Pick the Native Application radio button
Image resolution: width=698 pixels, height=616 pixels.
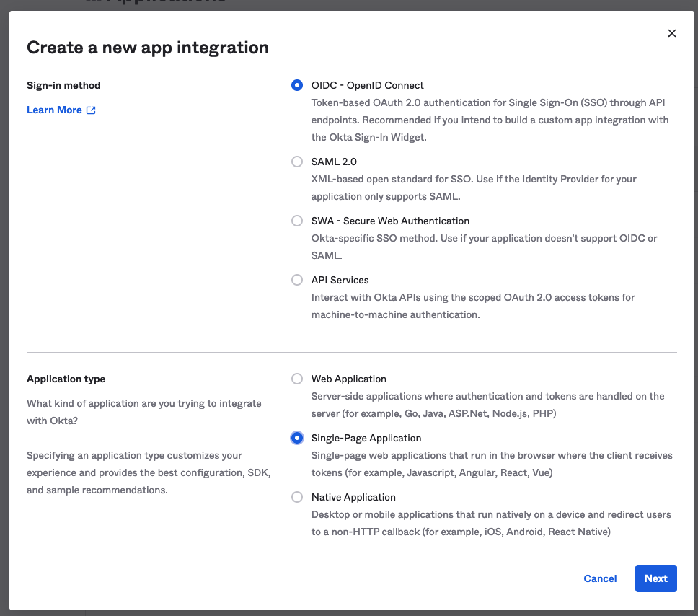pyautogui.click(x=297, y=497)
